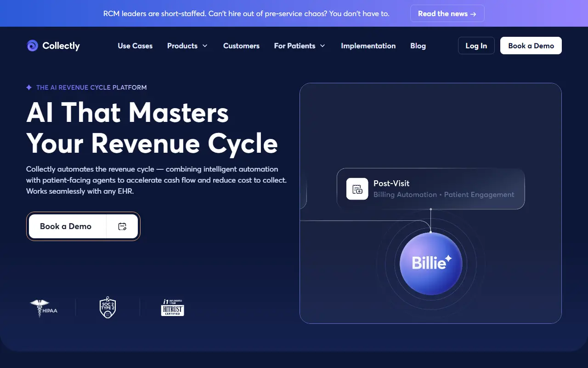Go to the Customers page
588x368 pixels.
coord(241,46)
